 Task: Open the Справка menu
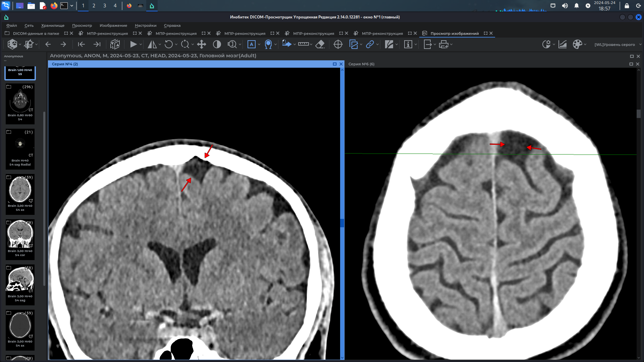(172, 25)
